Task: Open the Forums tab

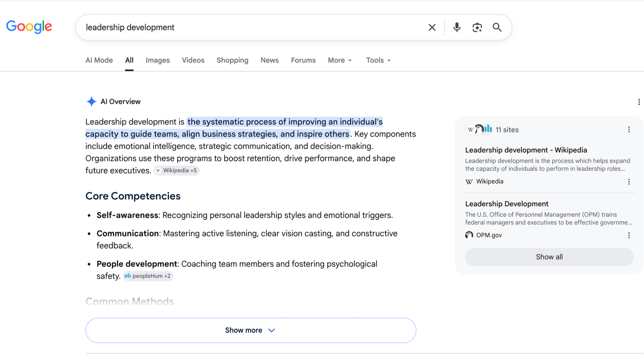Action: 303,60
